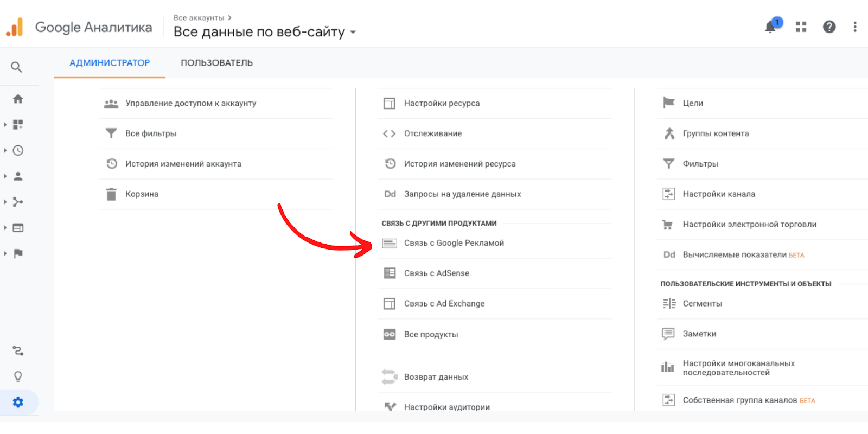Expand the Conversions flag section in the sidebar
Image resolution: width=868 pixels, height=434 pixels.
point(18,253)
